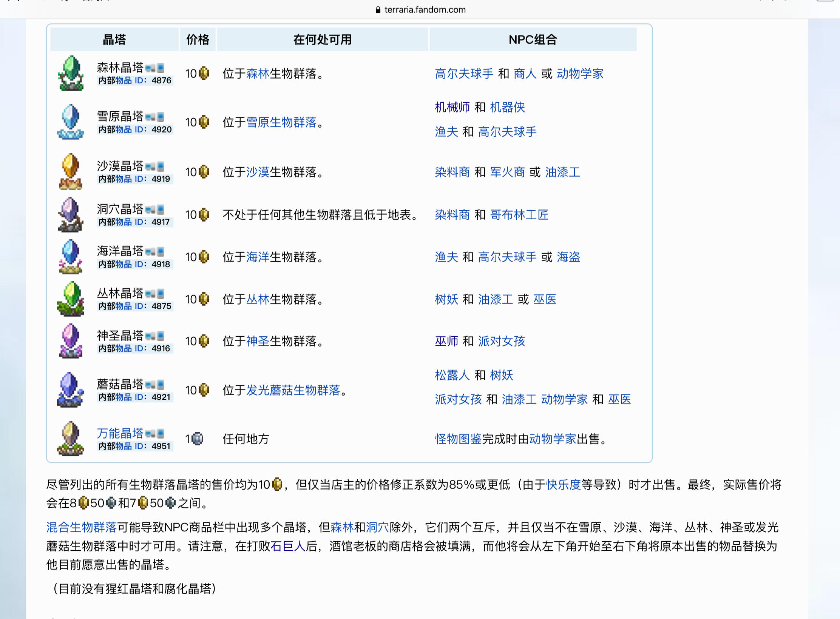This screenshot has width=840, height=619.
Task: Click the gold coin icon in 雪原晶塔 price
Action: click(204, 122)
